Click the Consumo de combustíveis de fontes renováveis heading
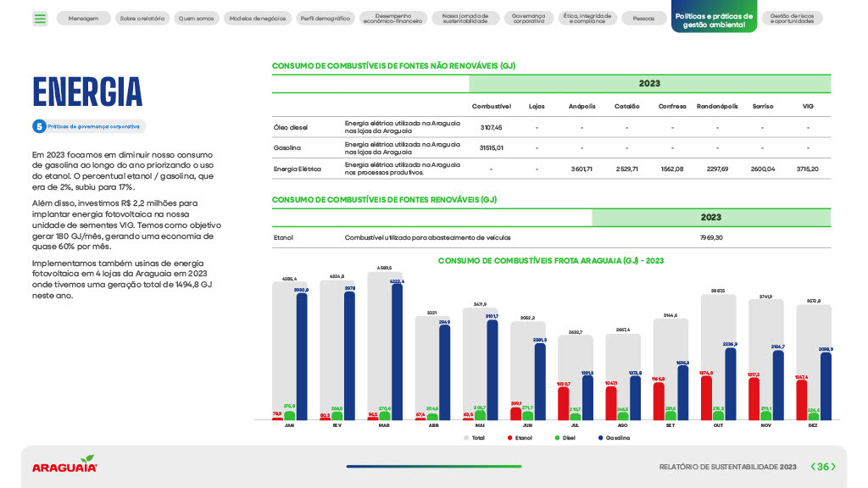The image size is (868, 488). [x=384, y=200]
